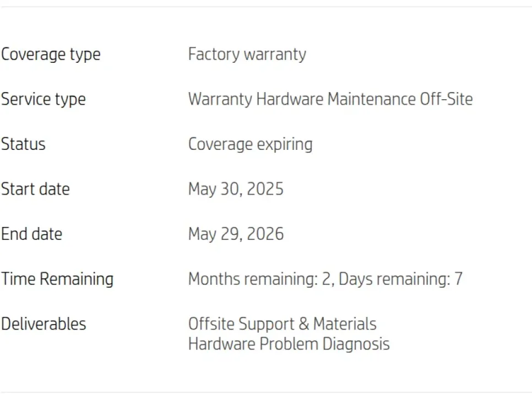Select the Factory warranty value text
The width and height of the screenshot is (532, 399).
247,55
